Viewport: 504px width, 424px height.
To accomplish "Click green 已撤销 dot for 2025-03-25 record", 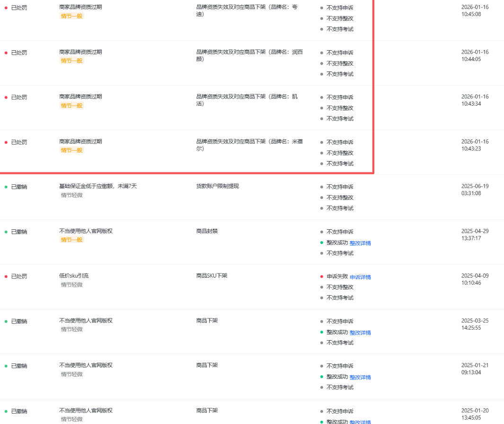I will (6, 322).
